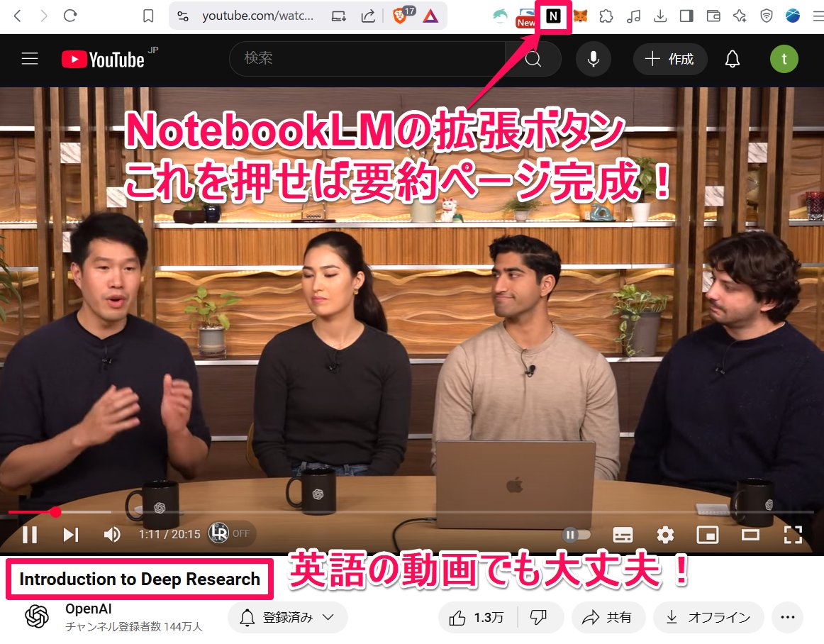Image resolution: width=824 pixels, height=644 pixels.
Task: Toggle the autoplay switch
Action: pos(576,535)
